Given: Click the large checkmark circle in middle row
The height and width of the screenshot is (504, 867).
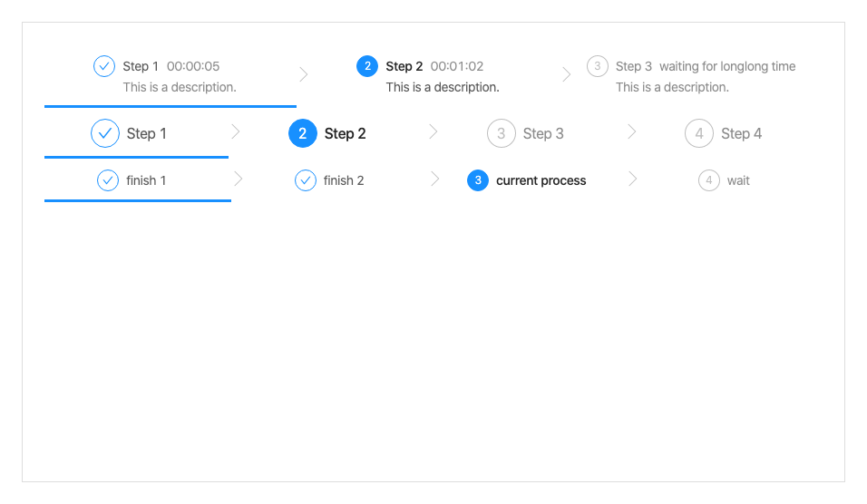Looking at the screenshot, I should click(105, 133).
